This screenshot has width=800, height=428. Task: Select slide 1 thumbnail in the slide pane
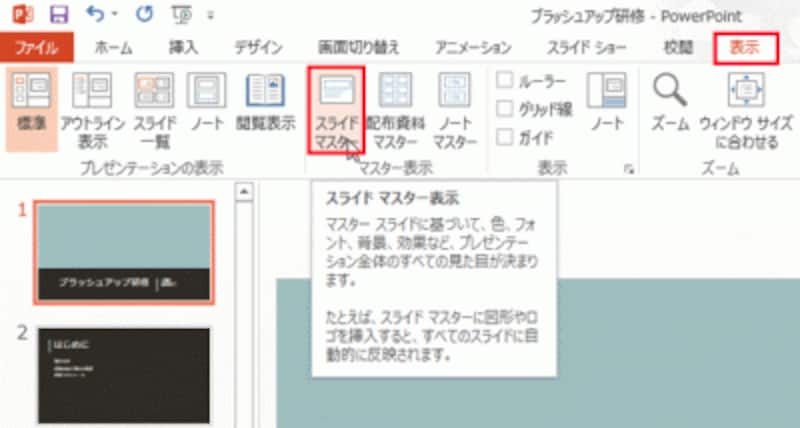coord(124,253)
